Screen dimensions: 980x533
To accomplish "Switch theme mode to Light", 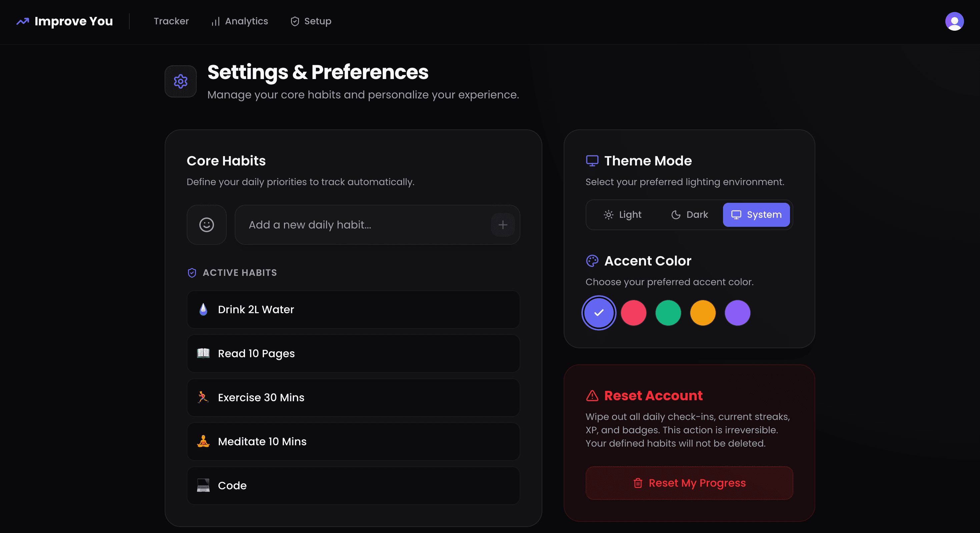I will [x=623, y=215].
